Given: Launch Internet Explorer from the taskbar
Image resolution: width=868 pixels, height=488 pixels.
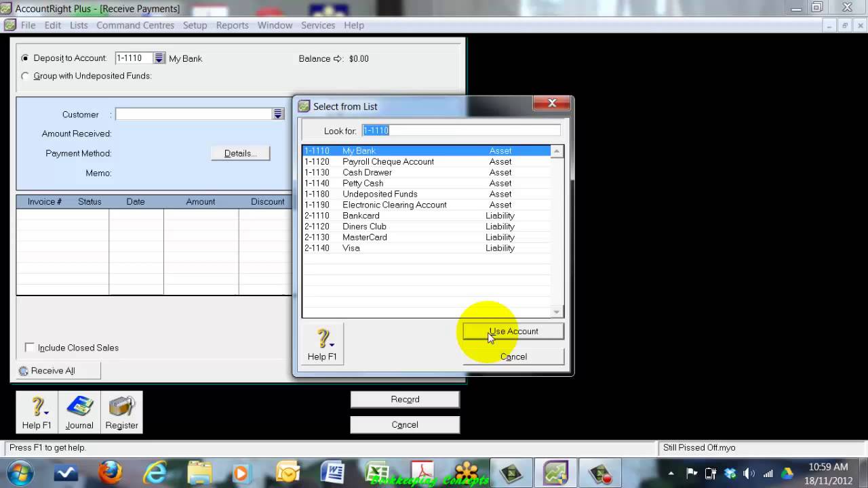Looking at the screenshot, I should (155, 472).
